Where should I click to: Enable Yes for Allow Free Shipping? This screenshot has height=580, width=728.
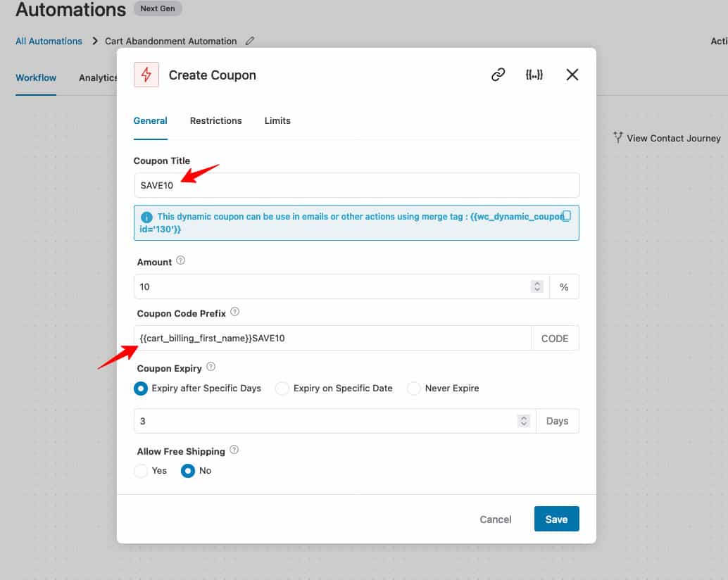click(x=141, y=470)
